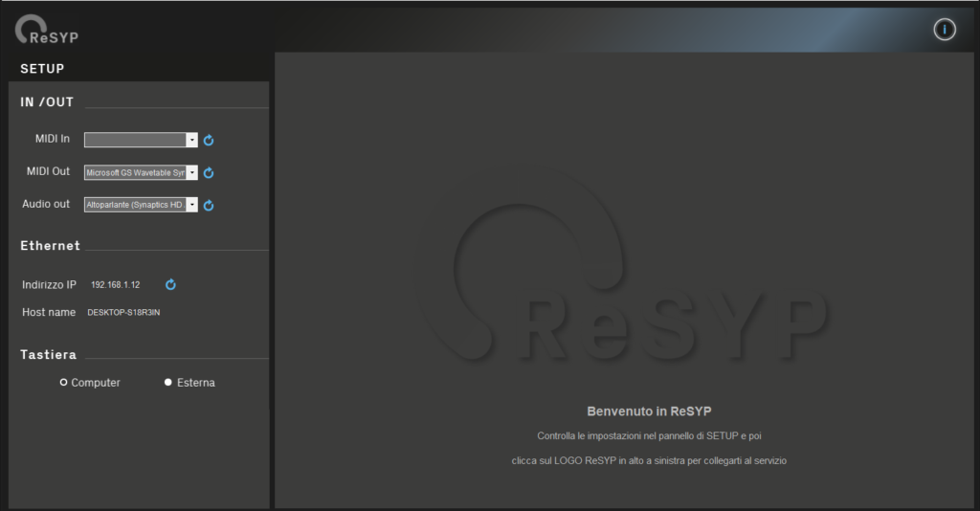Refresh the Audio out device list

(209, 205)
